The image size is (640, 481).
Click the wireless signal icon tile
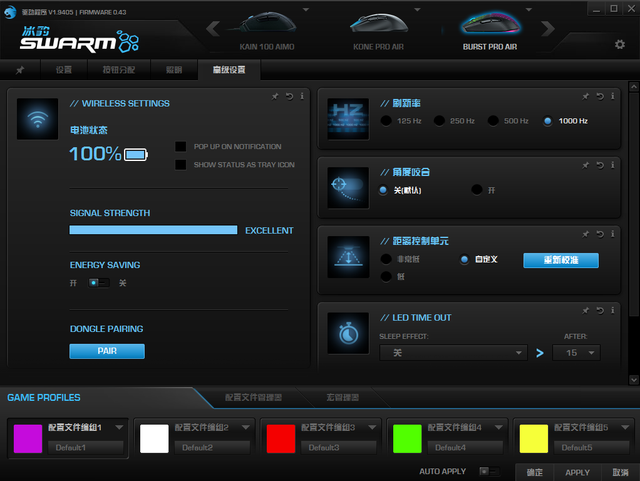pyautogui.click(x=38, y=119)
